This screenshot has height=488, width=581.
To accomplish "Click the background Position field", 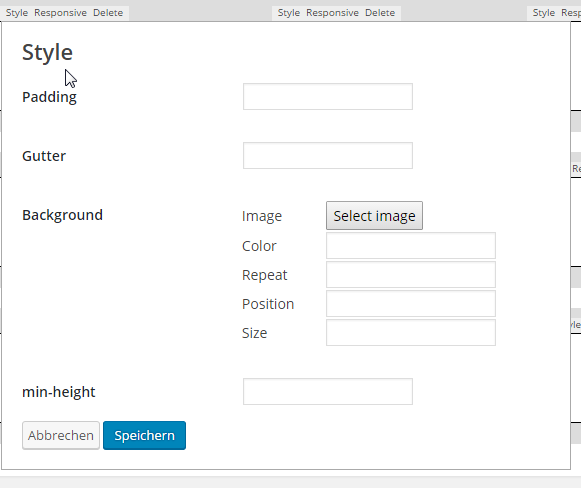I will click(411, 303).
